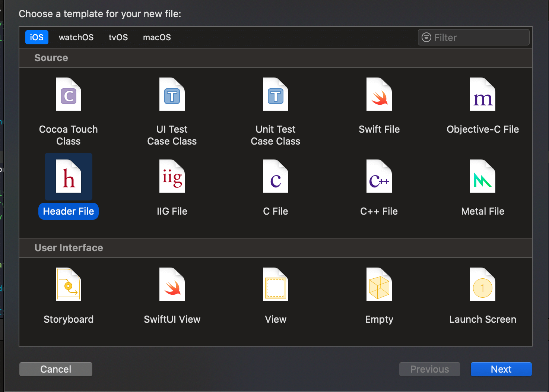Switch to the watchOS platform tab

pos(76,37)
